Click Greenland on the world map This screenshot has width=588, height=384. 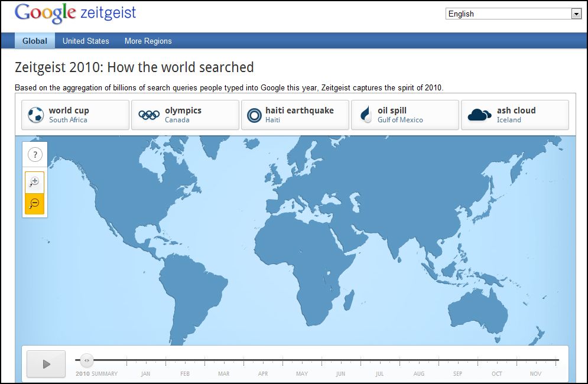[214, 145]
